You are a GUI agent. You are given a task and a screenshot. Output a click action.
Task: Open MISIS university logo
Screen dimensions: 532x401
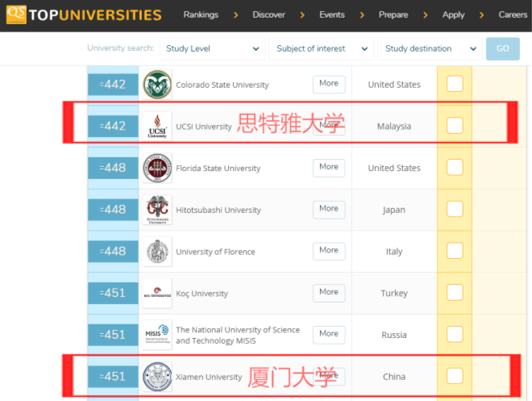(x=157, y=335)
